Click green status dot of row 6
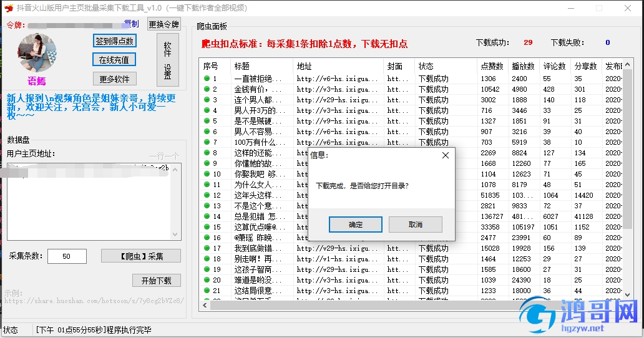Viewport: 644px width, 338px height. click(x=207, y=132)
